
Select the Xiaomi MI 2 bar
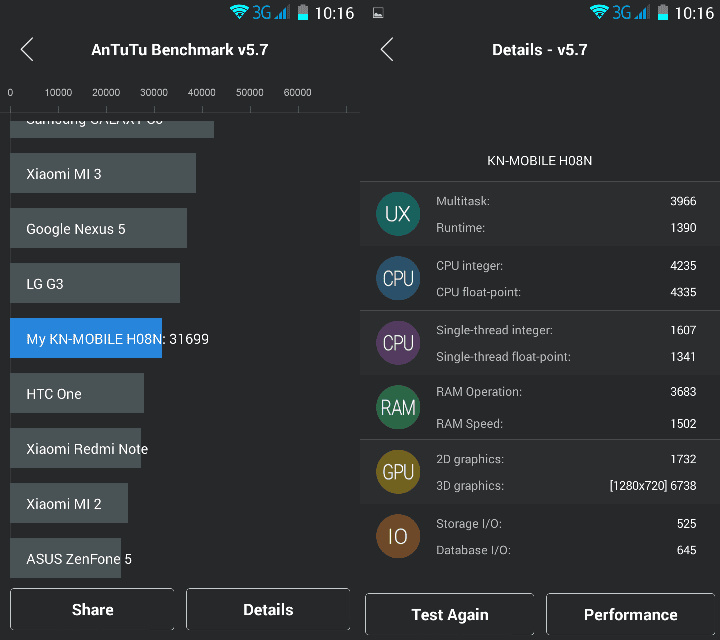click(69, 503)
